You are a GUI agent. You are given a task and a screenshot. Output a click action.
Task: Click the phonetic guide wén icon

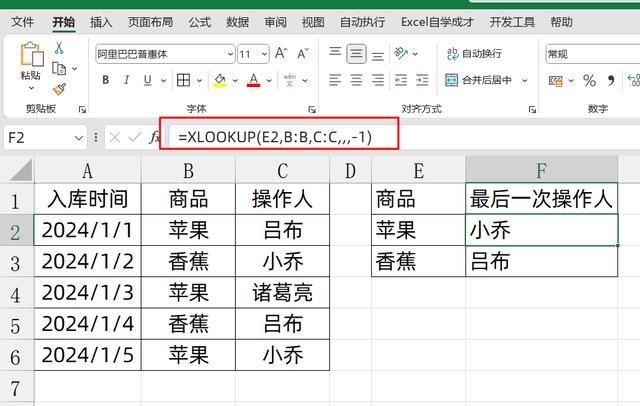tap(289, 80)
